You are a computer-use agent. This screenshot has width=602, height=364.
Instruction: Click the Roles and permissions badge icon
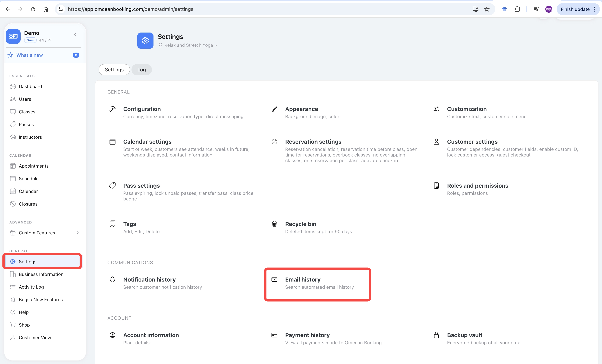[x=436, y=186]
